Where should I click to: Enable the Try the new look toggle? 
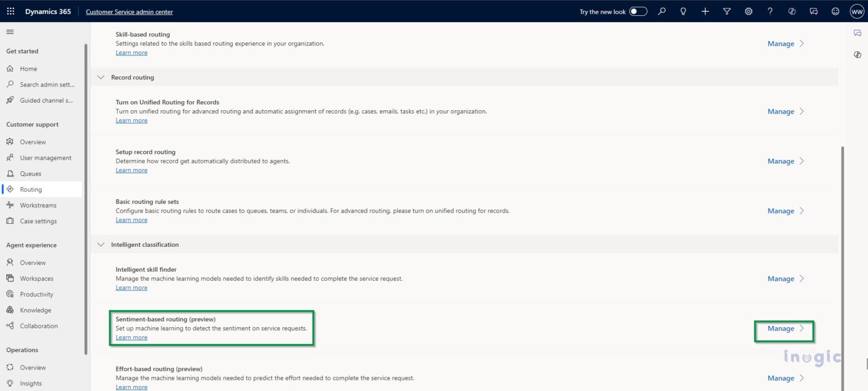[x=638, y=11]
